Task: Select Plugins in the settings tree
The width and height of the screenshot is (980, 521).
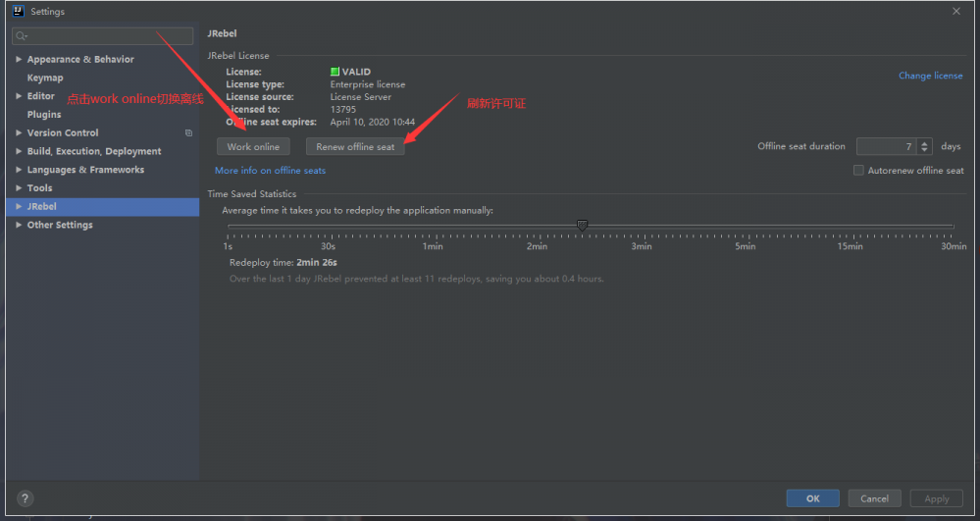Action: (44, 115)
